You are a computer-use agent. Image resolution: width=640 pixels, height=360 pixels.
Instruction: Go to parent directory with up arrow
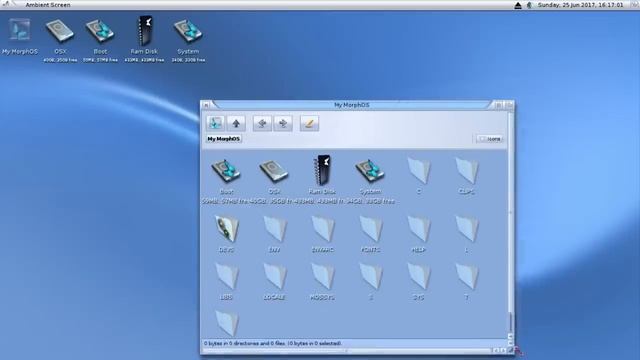click(236, 123)
